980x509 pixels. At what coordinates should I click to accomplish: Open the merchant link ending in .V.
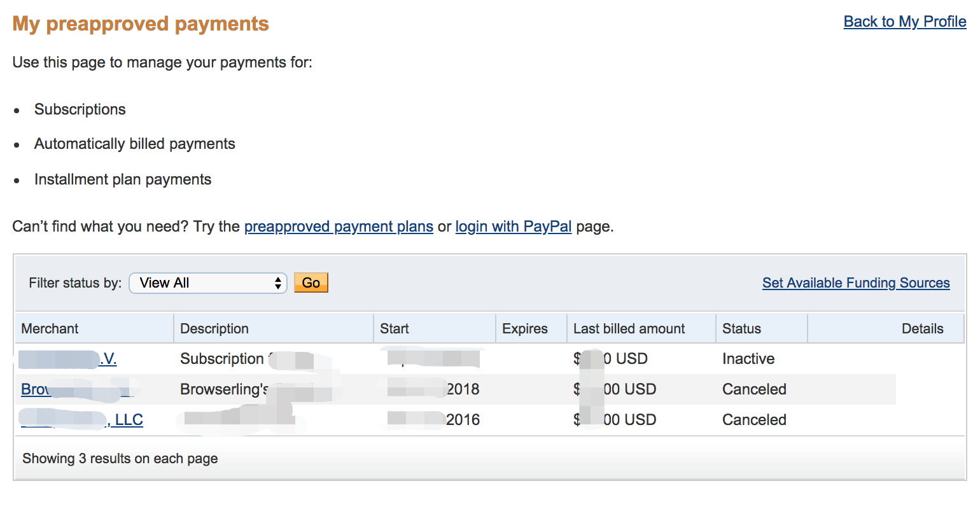68,359
